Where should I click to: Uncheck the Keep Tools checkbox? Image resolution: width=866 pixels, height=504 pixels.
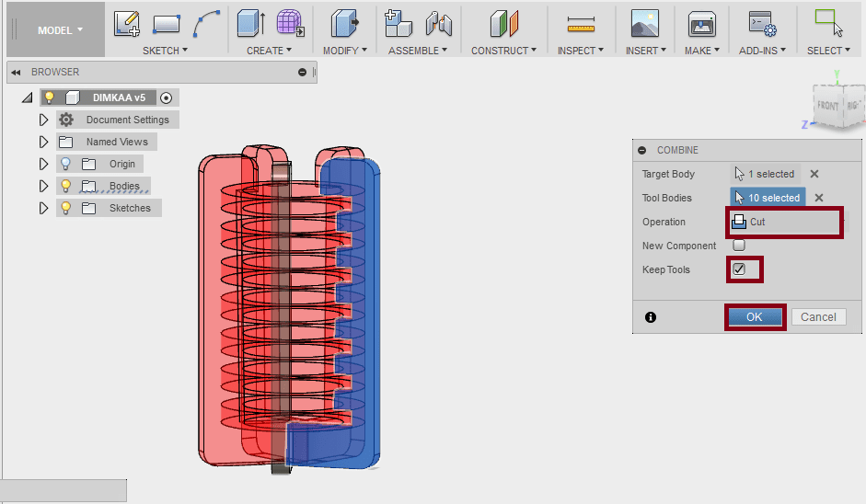(x=739, y=269)
